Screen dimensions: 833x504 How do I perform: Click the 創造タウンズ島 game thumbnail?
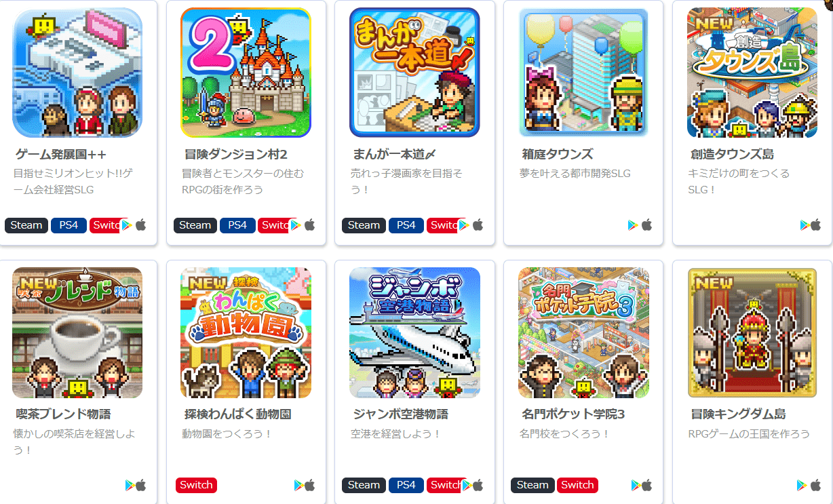pos(752,73)
